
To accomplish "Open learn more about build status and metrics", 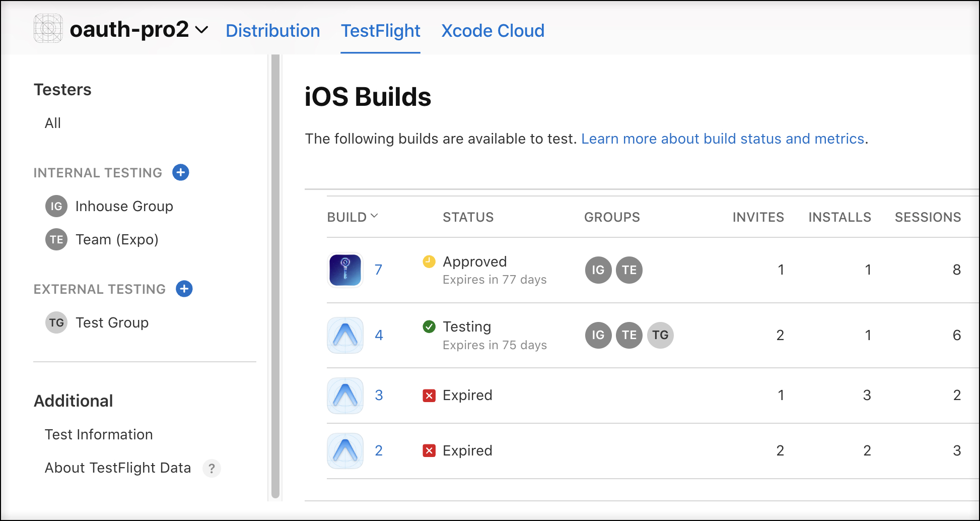I will click(722, 139).
